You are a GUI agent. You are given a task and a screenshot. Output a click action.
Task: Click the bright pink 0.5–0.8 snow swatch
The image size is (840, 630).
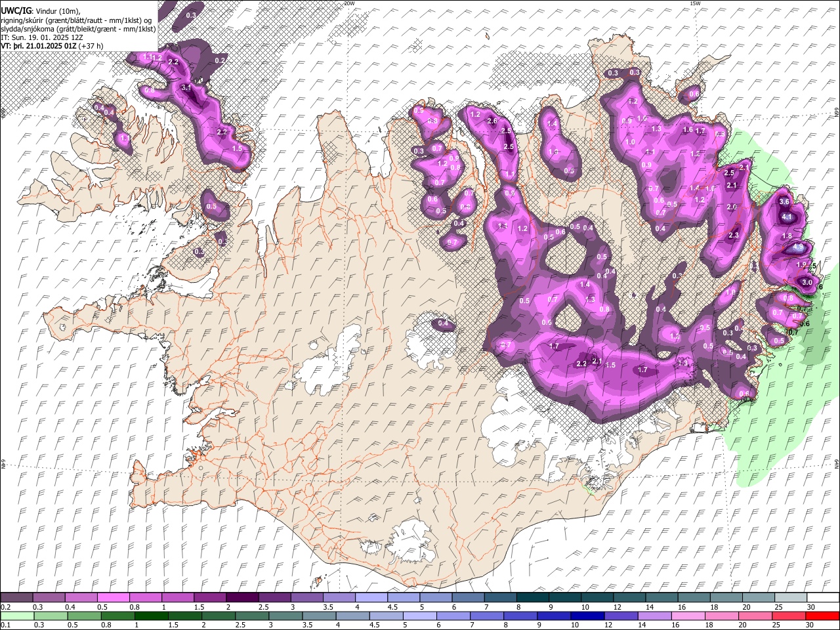113,597
